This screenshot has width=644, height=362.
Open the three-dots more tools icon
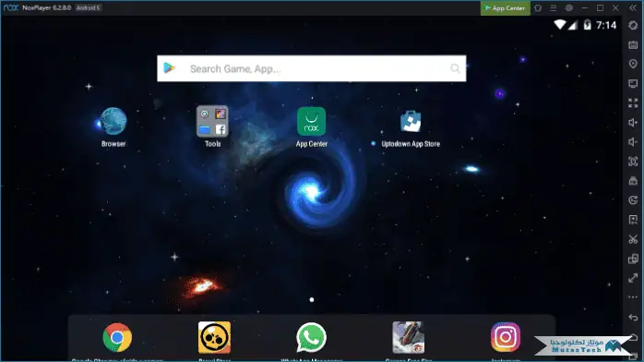[633, 297]
